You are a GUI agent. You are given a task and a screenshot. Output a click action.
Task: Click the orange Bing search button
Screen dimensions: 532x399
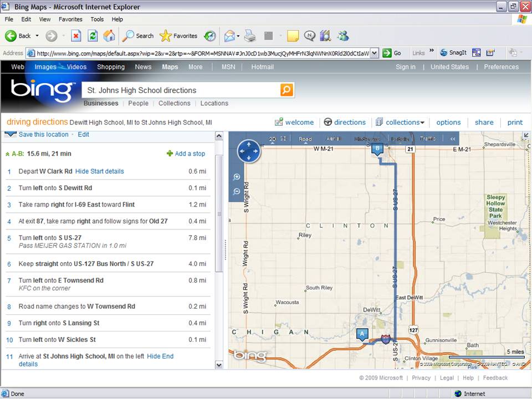point(287,90)
